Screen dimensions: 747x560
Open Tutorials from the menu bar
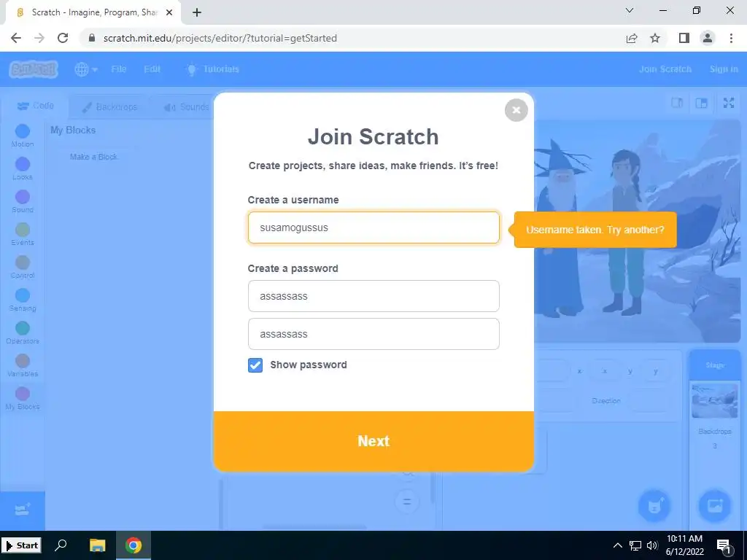tap(212, 69)
